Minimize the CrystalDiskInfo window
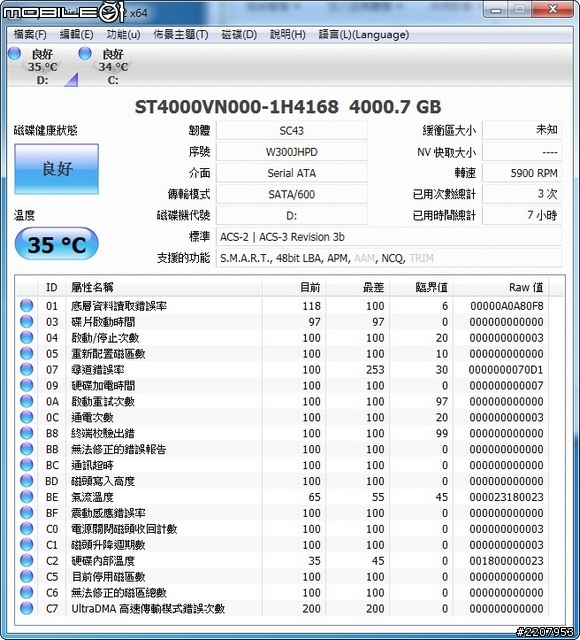This screenshot has height=640, width=580. (496, 9)
